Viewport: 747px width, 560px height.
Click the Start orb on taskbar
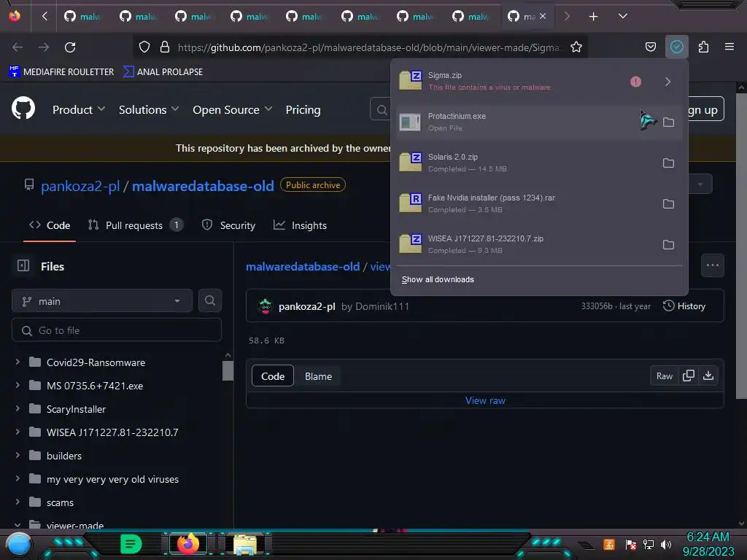[19, 545]
